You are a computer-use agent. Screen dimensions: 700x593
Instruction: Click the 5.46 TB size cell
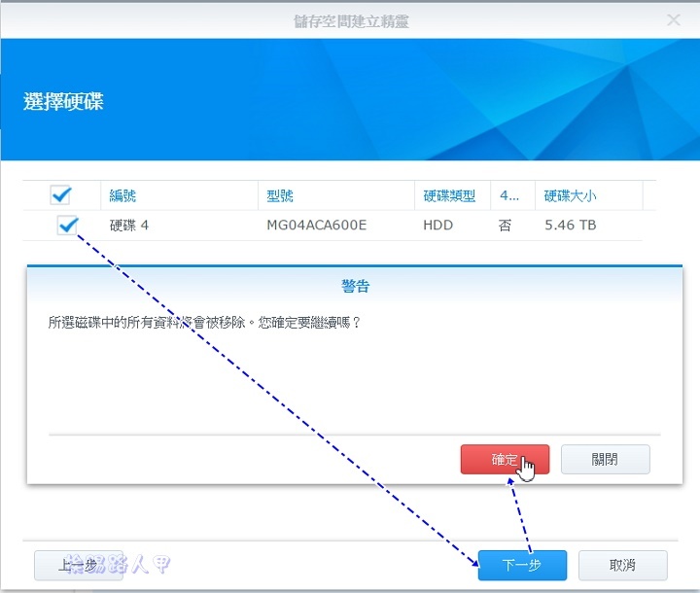[570, 226]
